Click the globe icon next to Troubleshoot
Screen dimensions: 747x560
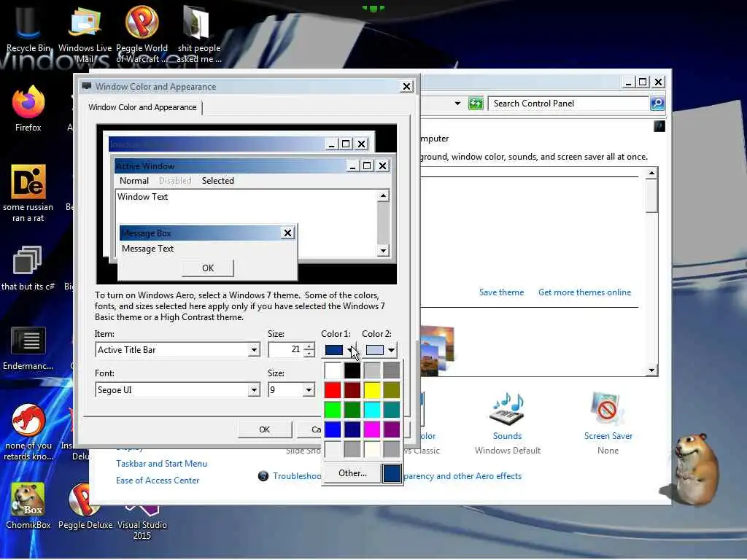[263, 475]
